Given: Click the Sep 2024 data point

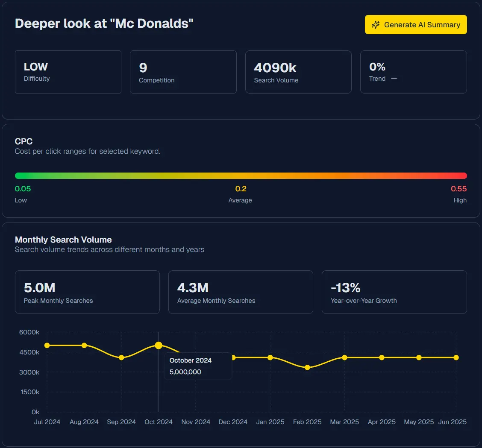Looking at the screenshot, I should [121, 357].
